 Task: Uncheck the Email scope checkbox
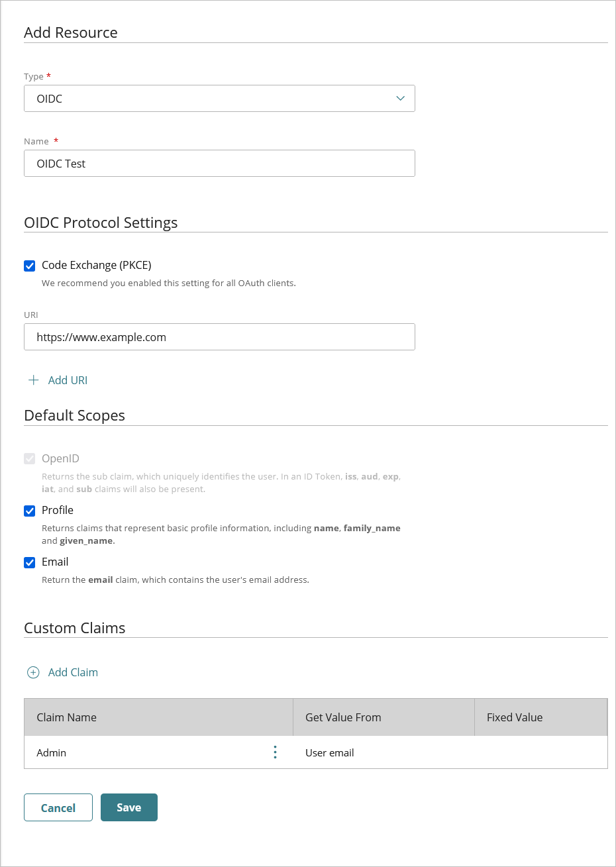30,562
